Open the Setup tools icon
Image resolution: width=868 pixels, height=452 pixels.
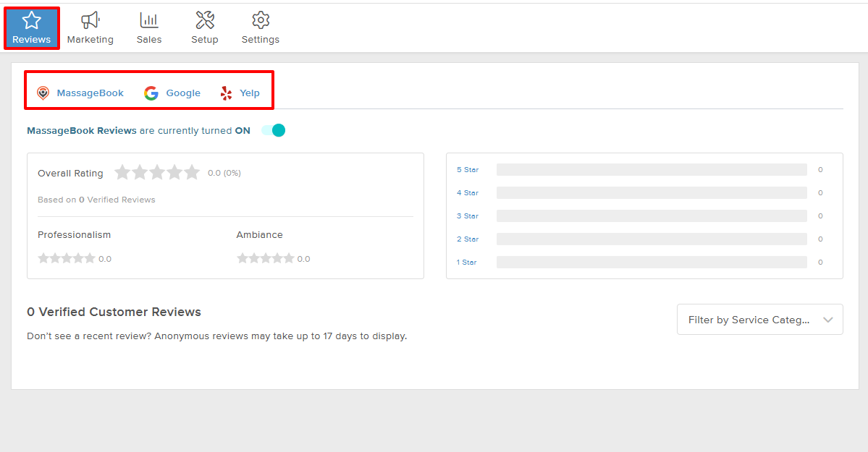pyautogui.click(x=205, y=20)
